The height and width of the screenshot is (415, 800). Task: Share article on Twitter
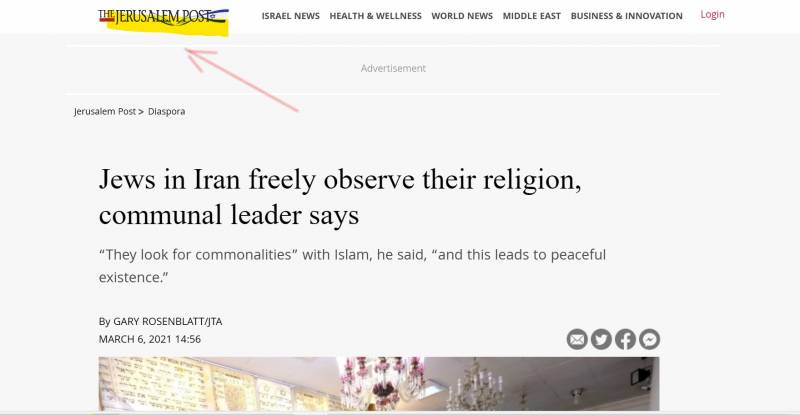pyautogui.click(x=602, y=339)
